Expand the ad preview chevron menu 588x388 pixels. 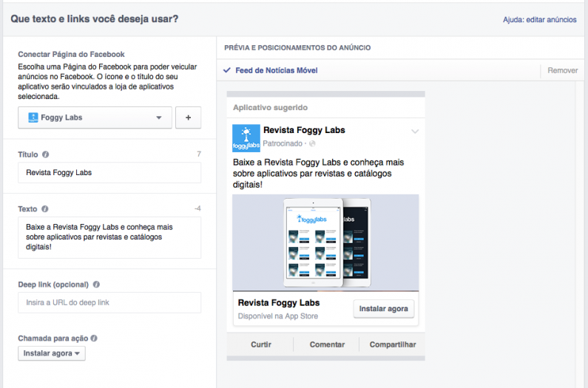click(415, 132)
